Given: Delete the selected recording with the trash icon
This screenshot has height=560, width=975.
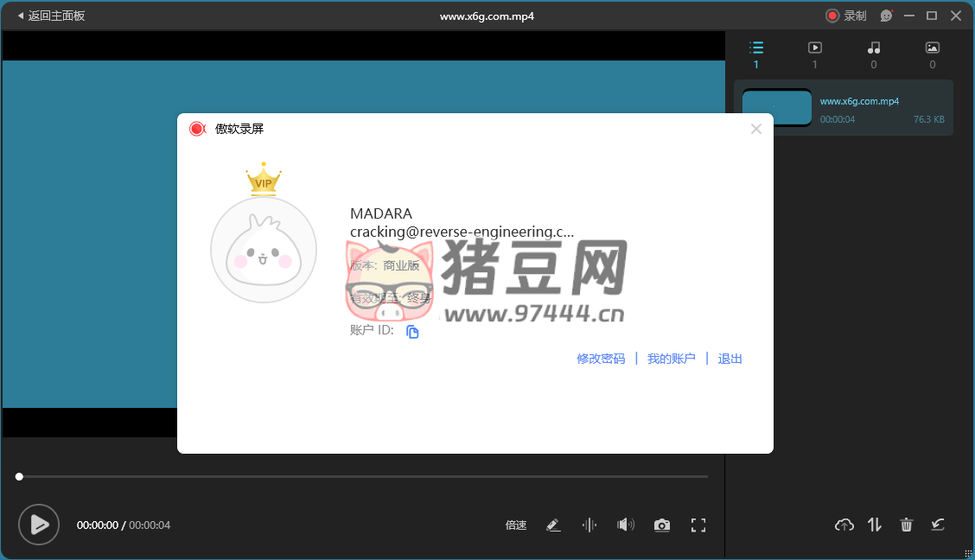Looking at the screenshot, I should point(906,525).
